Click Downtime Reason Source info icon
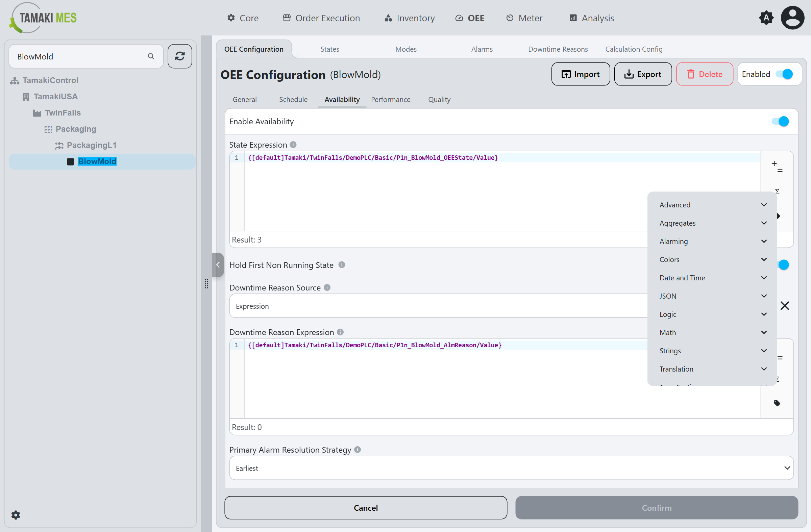 pos(327,287)
